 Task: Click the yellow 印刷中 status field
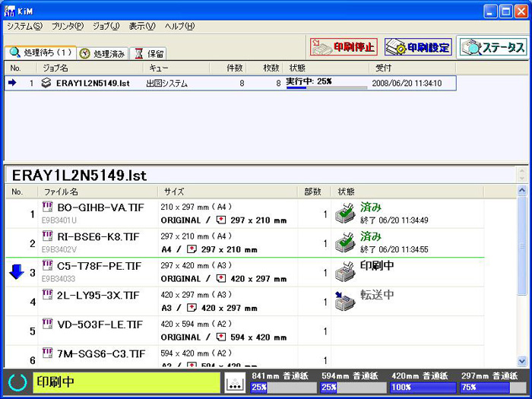pyautogui.click(x=127, y=382)
